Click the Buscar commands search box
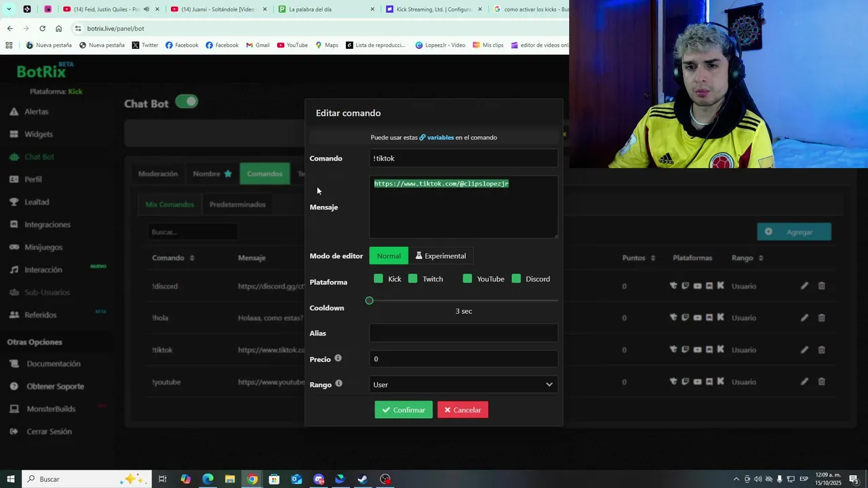The width and height of the screenshot is (868, 488). tap(193, 232)
